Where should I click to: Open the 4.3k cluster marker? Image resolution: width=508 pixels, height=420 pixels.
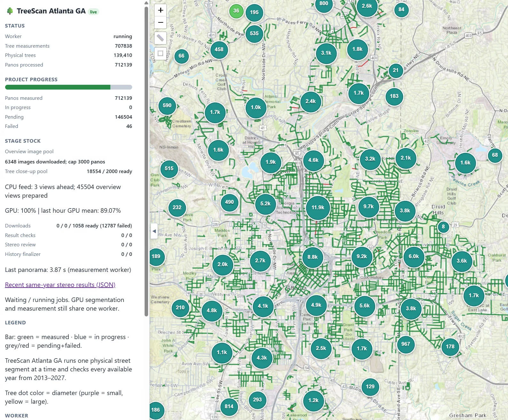tap(262, 358)
